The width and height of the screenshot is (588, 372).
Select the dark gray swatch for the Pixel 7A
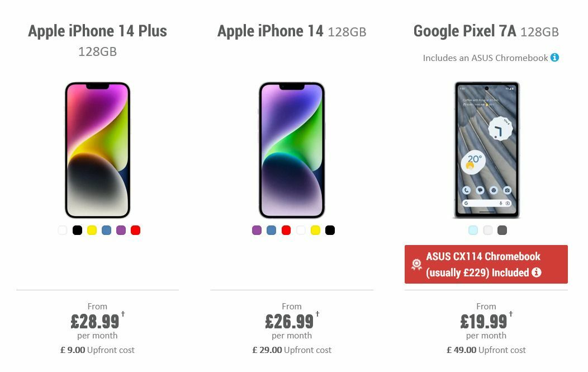coord(501,229)
